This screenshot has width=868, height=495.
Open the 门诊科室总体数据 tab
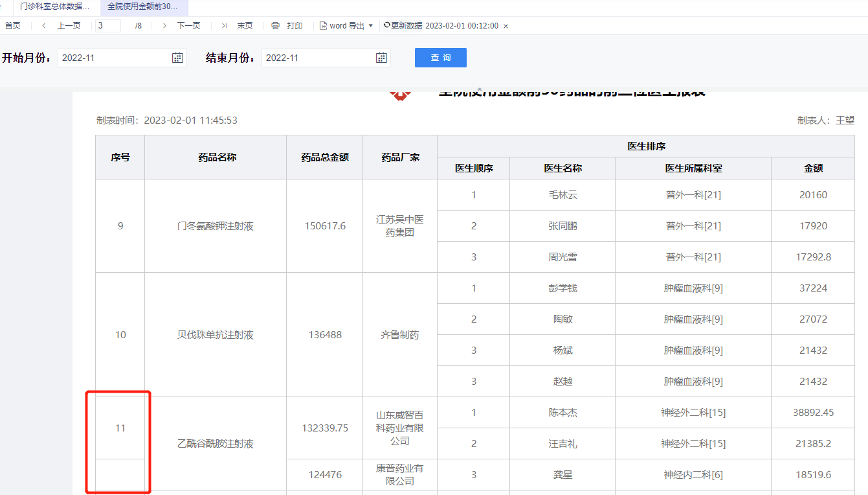(55, 6)
